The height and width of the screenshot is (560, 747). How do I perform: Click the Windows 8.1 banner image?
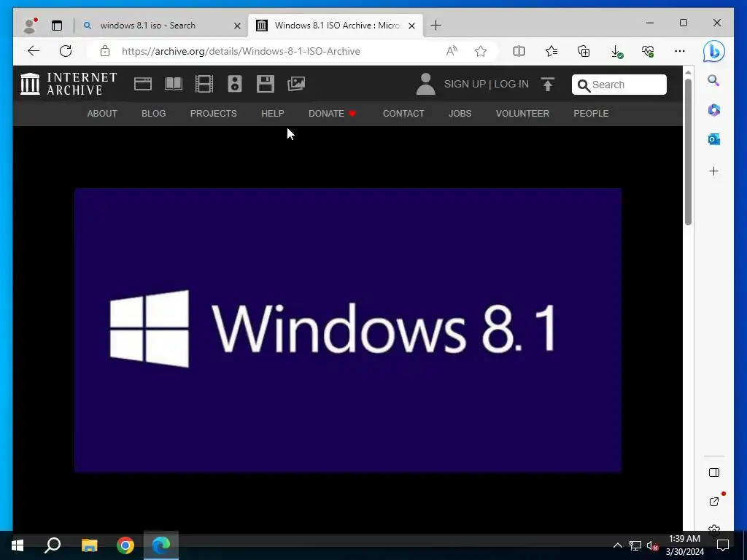click(348, 330)
